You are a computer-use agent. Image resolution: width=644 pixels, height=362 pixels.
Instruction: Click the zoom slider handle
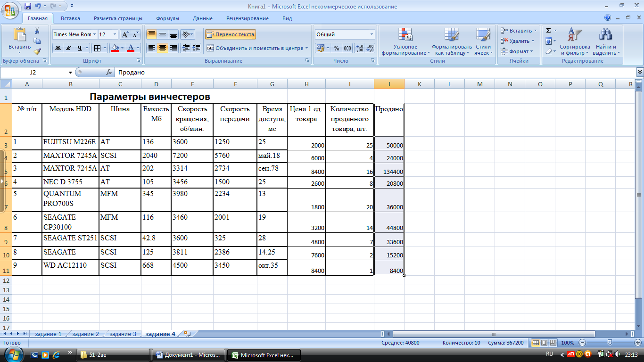[x=610, y=343]
